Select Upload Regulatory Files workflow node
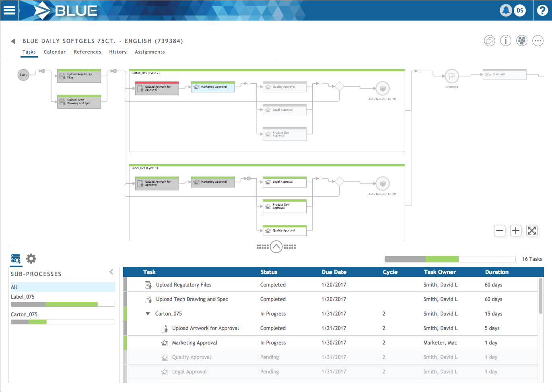Viewport: 552px width, 392px height. click(79, 76)
